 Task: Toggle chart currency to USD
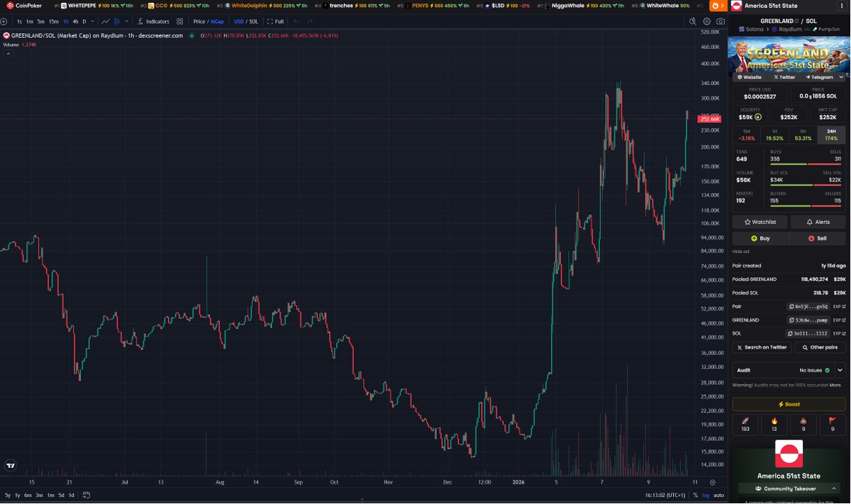click(239, 21)
